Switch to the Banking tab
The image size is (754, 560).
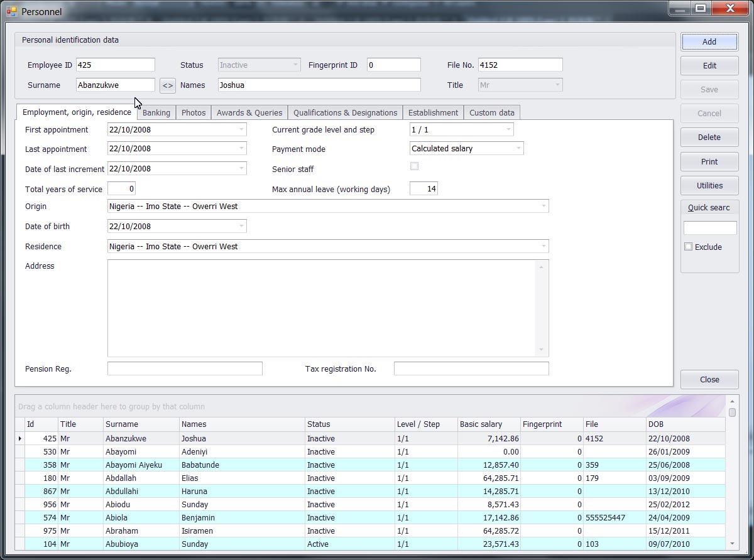pyautogui.click(x=156, y=113)
